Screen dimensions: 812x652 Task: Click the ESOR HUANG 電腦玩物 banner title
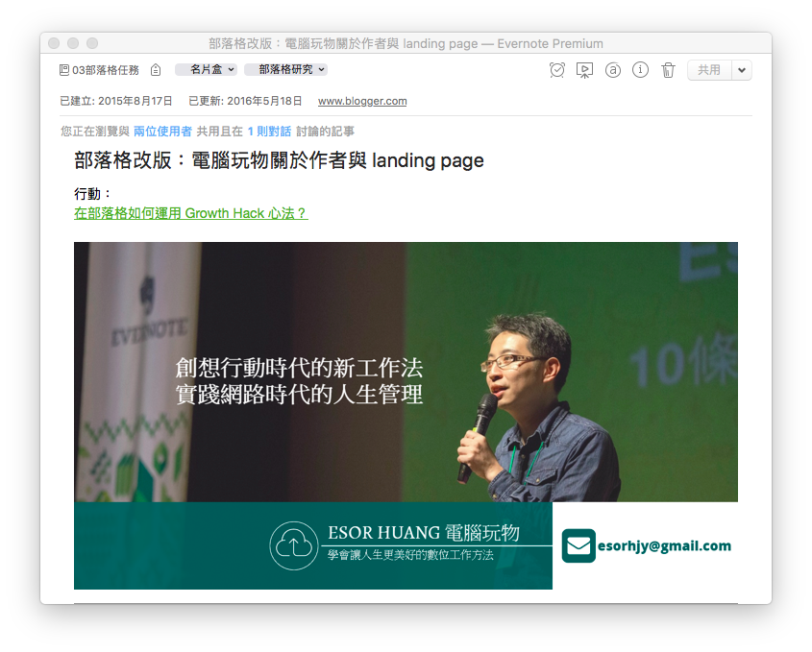pos(423,533)
